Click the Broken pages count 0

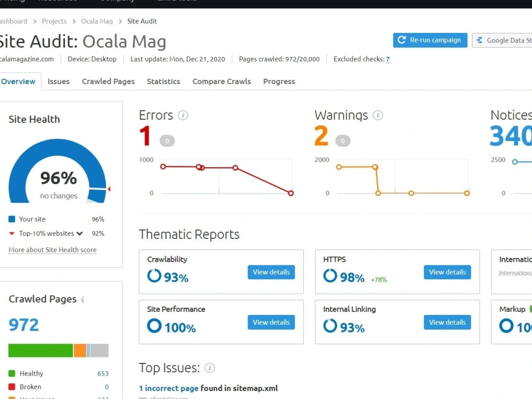(106, 387)
